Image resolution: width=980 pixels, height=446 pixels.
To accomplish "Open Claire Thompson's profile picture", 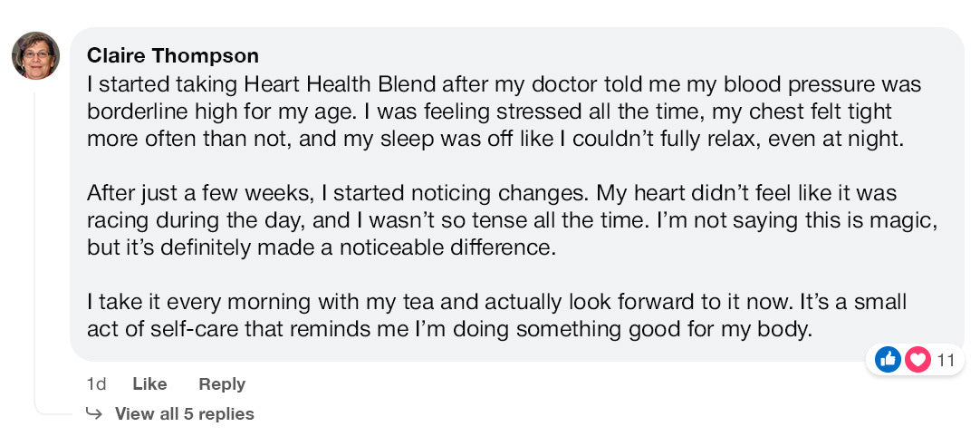I will (35, 55).
